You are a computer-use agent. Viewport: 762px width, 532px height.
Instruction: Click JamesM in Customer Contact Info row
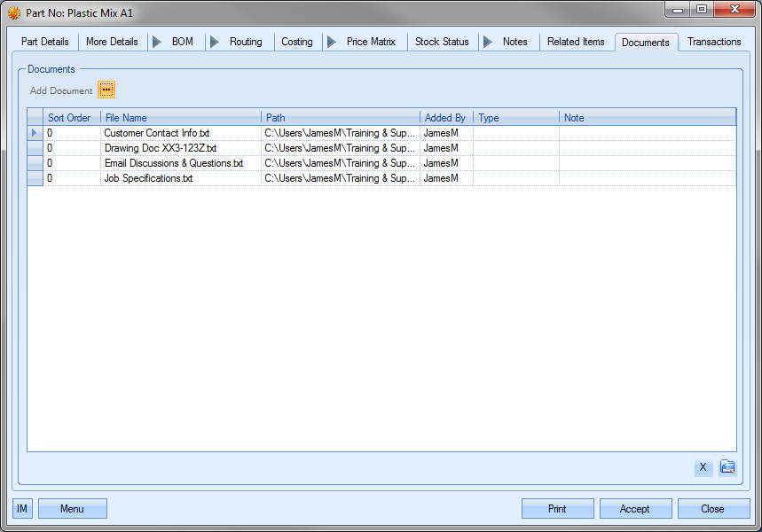click(x=441, y=133)
